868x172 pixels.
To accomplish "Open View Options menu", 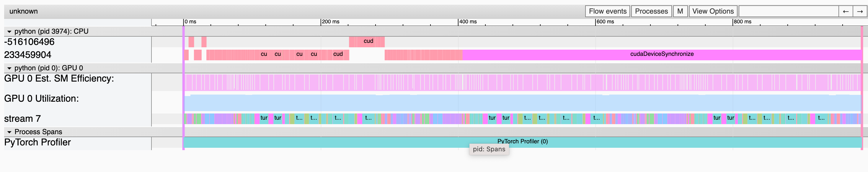I will click(713, 11).
